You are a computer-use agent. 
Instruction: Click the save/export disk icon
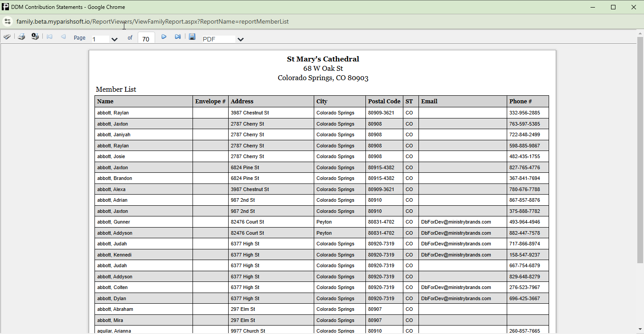(x=192, y=37)
